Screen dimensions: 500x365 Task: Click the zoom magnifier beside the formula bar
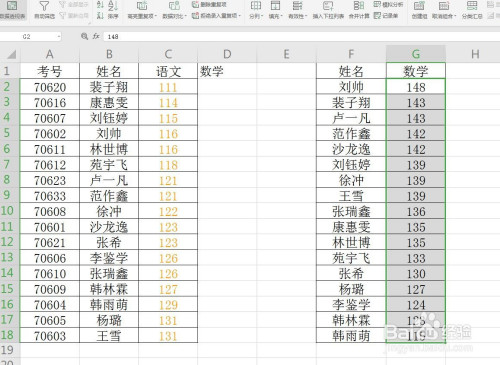[x=84, y=36]
